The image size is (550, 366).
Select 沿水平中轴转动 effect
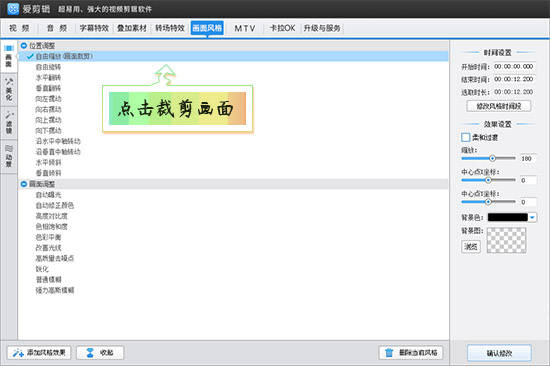click(x=58, y=141)
